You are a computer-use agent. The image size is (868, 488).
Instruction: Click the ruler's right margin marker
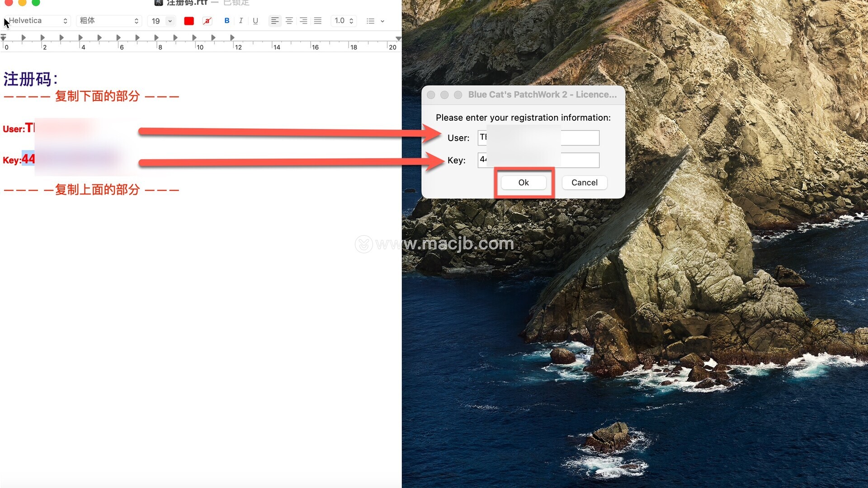click(398, 38)
